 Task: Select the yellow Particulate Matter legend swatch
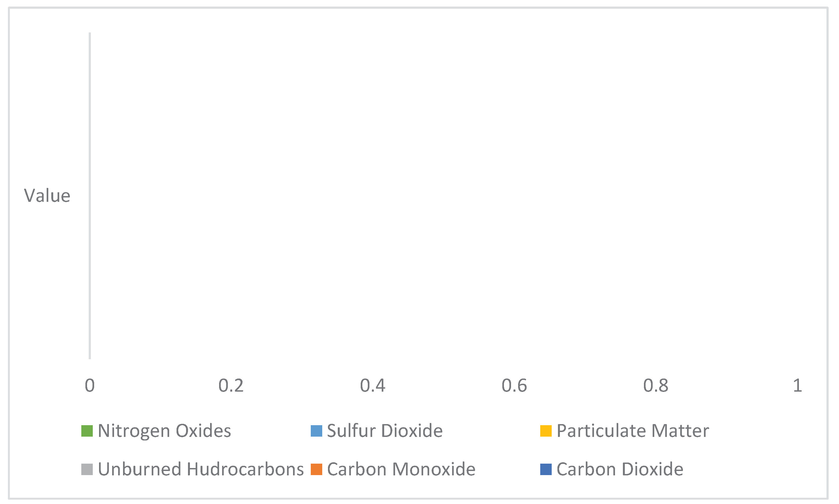click(x=545, y=431)
